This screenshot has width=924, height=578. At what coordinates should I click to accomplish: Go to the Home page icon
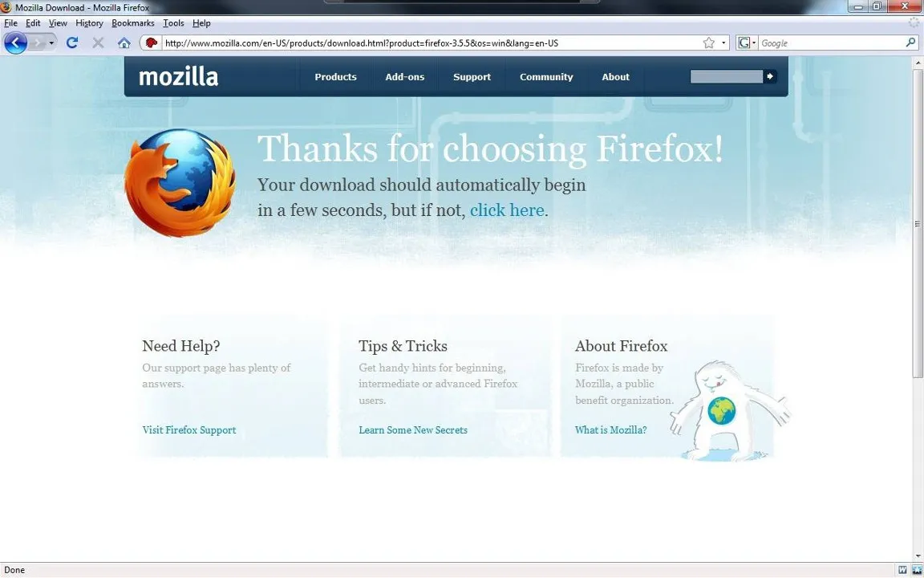(x=124, y=43)
